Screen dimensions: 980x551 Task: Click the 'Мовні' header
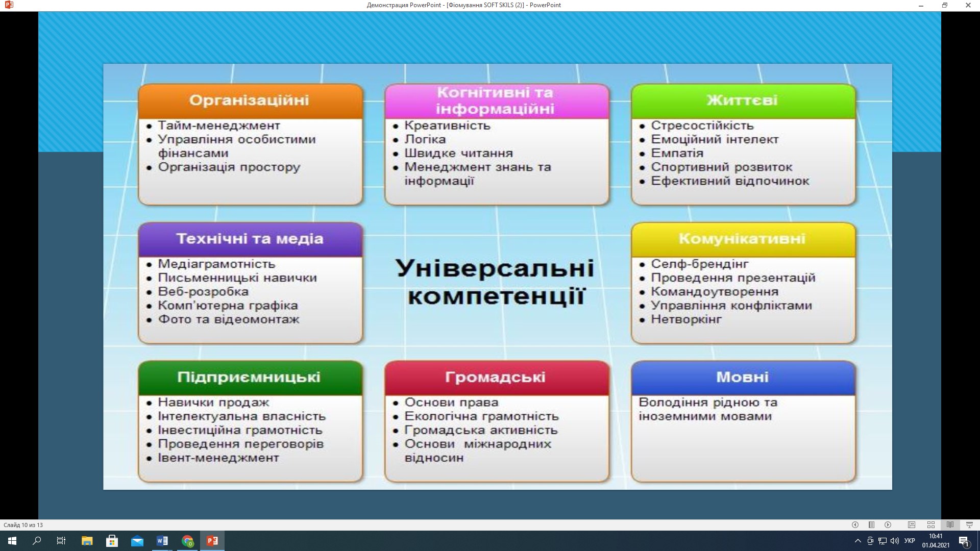coord(743,377)
